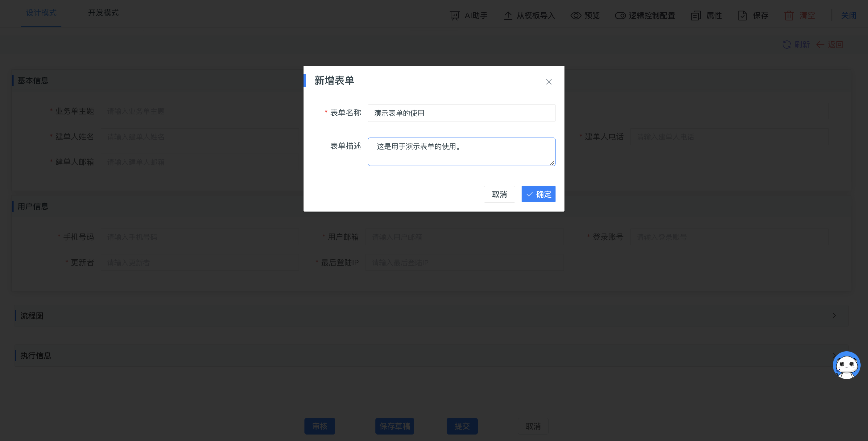Click the 表单描述 text area
The image size is (868, 441).
click(x=462, y=152)
